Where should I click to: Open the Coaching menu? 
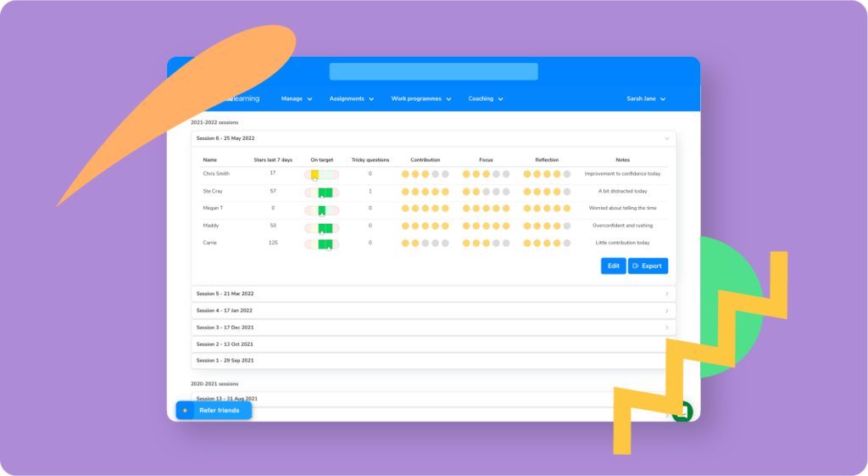(x=485, y=99)
